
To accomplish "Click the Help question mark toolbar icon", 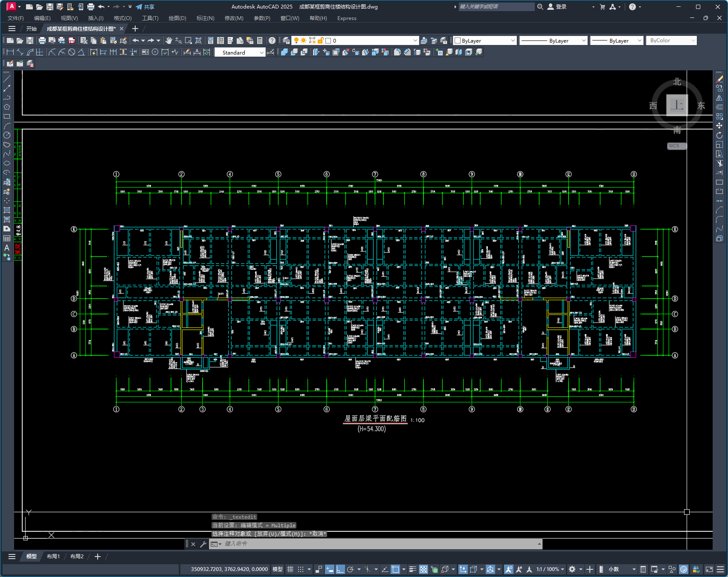I will click(272, 40).
